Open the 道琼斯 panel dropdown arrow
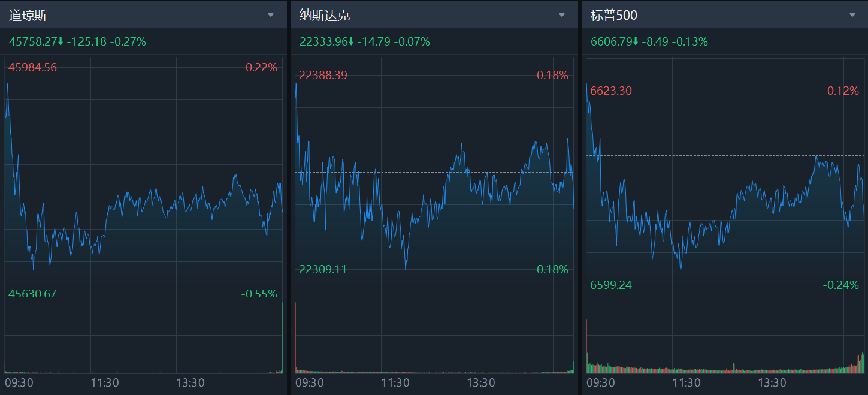868x395 pixels. pos(271,15)
